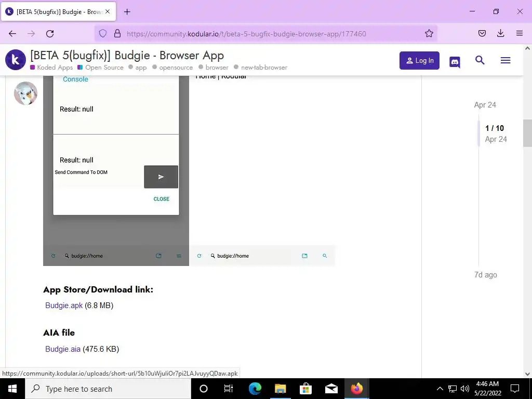
Task: Click the right screenshot's search magnifier icon
Action: (x=325, y=256)
